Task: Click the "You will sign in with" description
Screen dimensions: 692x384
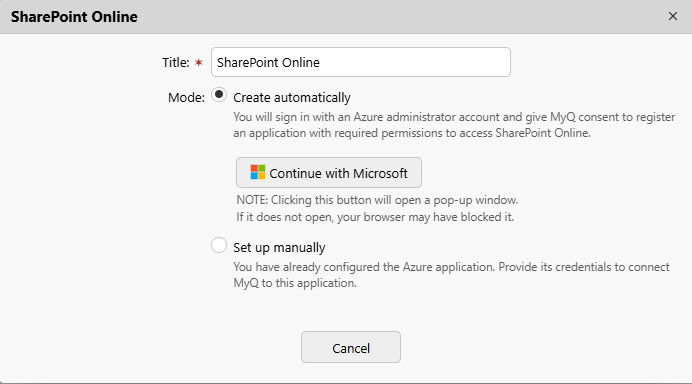Action: [454, 125]
